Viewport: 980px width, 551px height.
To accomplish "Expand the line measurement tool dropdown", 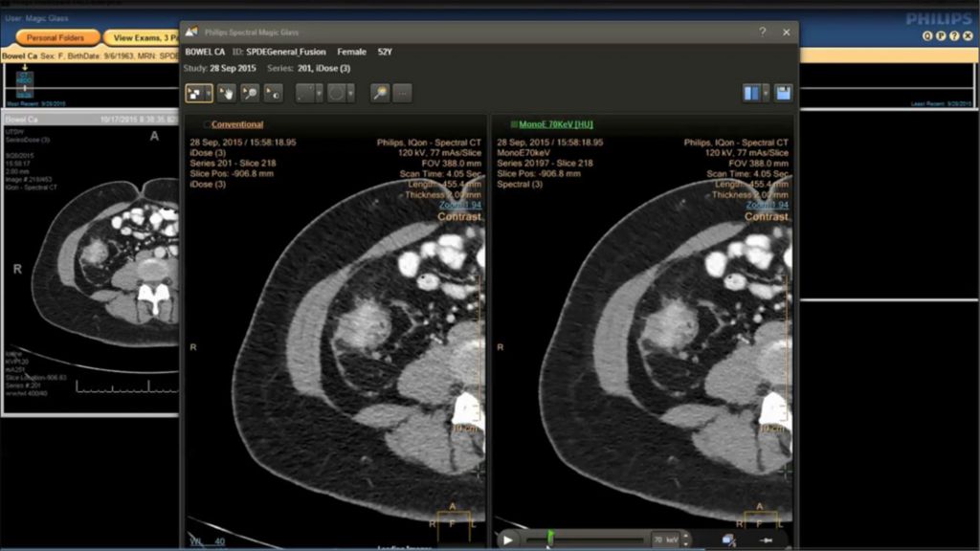I will click(x=319, y=94).
